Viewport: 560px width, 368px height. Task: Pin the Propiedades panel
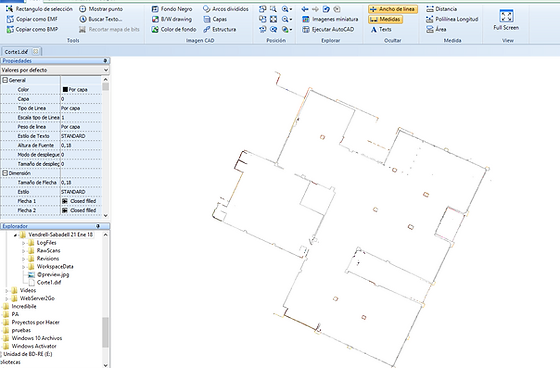(x=105, y=61)
